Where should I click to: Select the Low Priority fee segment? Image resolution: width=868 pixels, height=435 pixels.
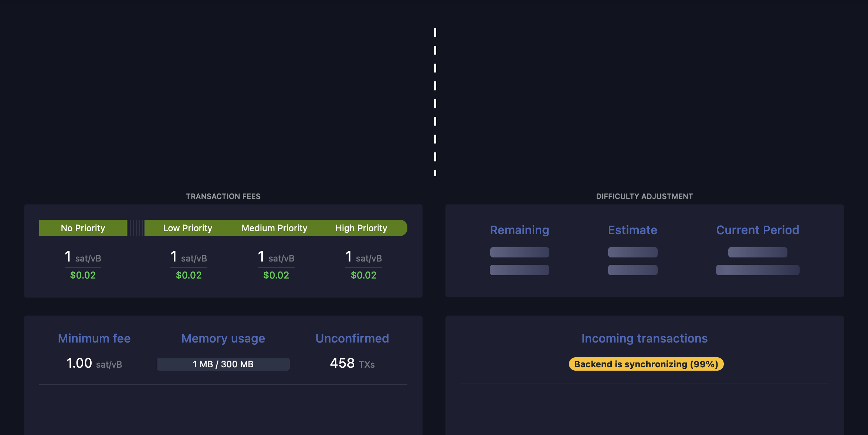click(187, 228)
